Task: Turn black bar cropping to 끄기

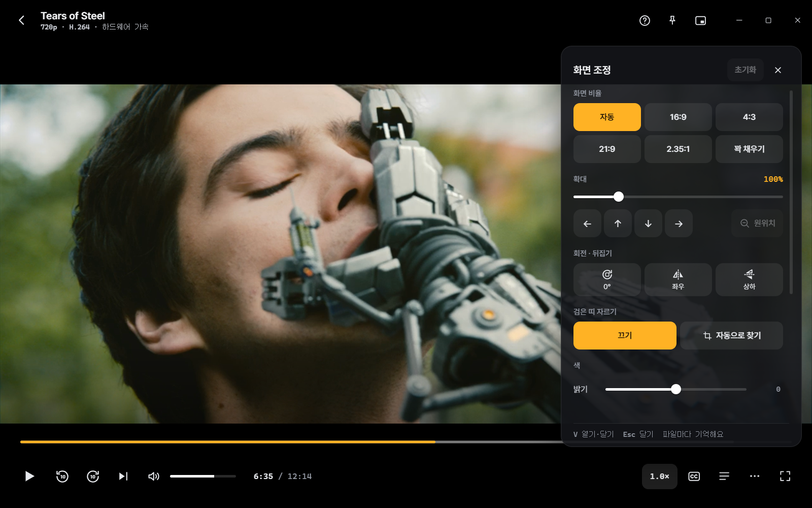Action: tap(625, 335)
